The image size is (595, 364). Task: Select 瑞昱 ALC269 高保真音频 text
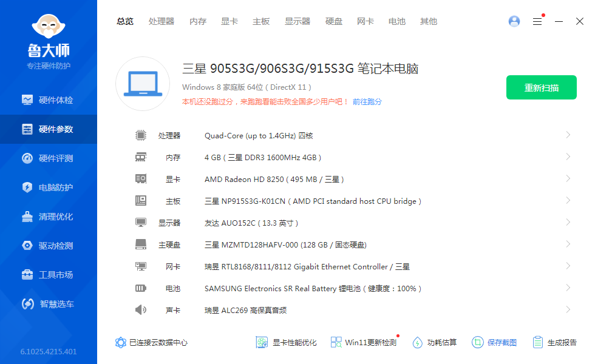click(245, 311)
